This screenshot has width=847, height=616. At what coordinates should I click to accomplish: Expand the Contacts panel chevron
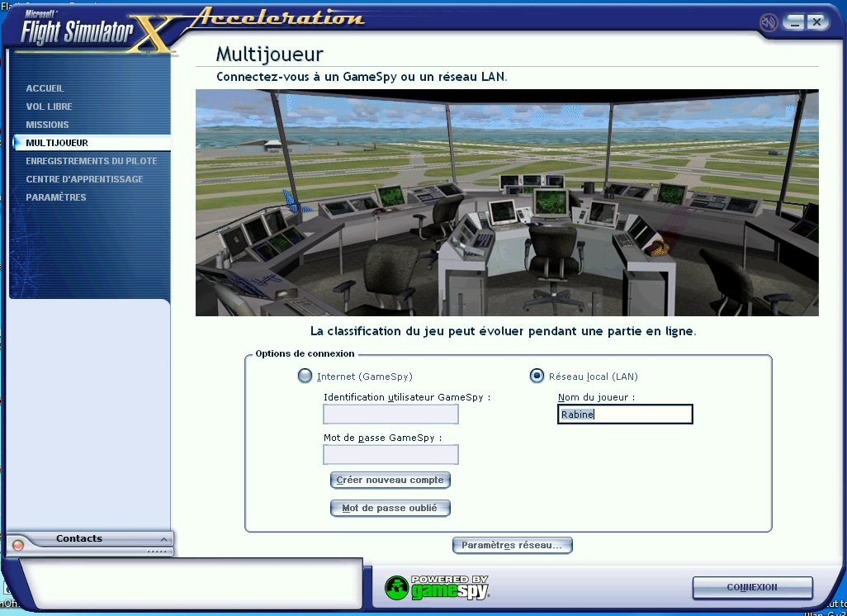(163, 539)
